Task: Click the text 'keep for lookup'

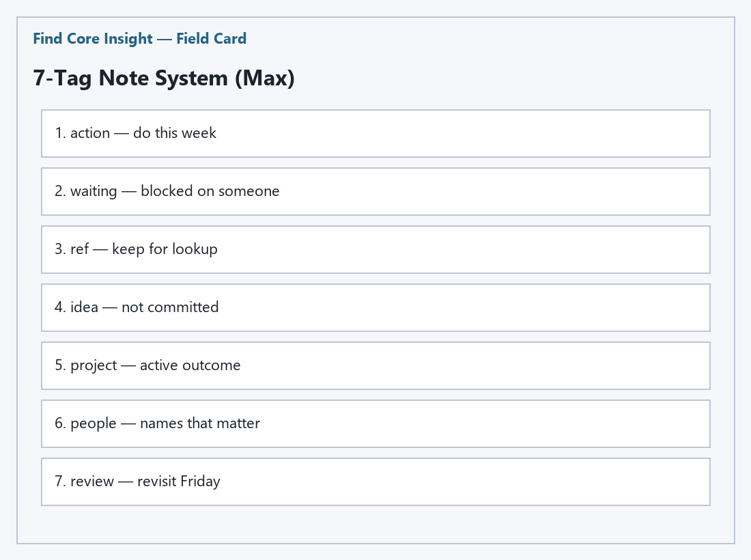Action: [x=165, y=249]
